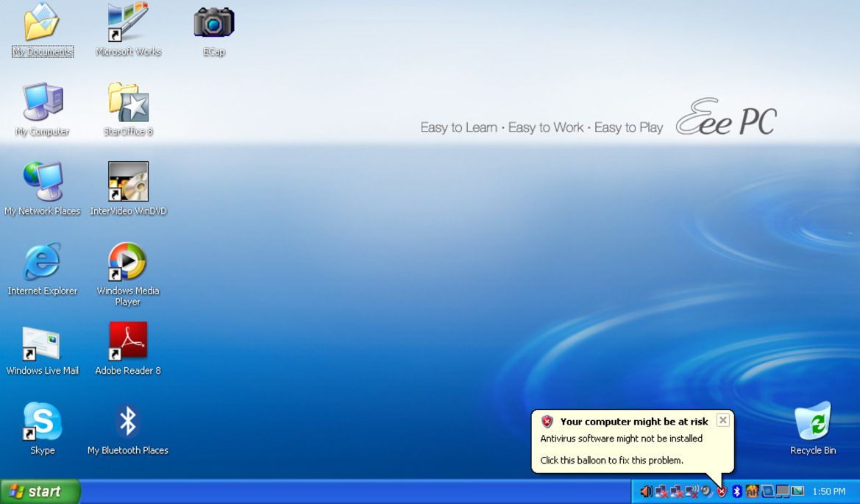Select the Microsoft Works shortcut

(128, 29)
